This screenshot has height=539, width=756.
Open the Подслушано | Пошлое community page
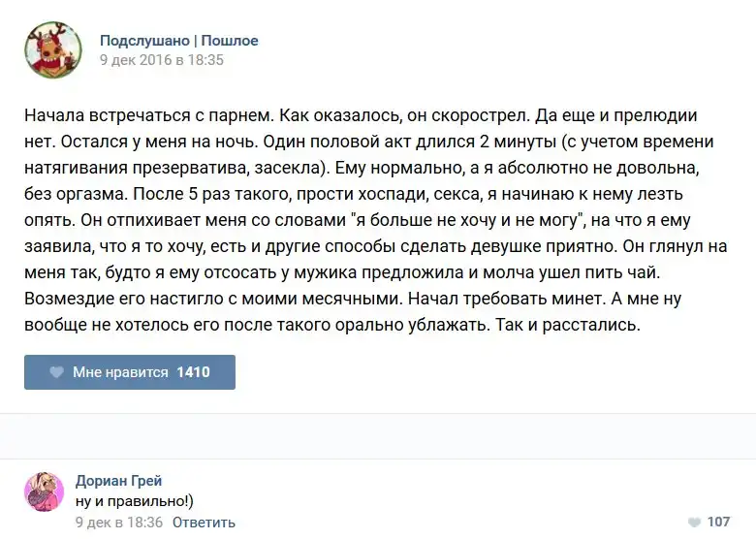(x=178, y=41)
